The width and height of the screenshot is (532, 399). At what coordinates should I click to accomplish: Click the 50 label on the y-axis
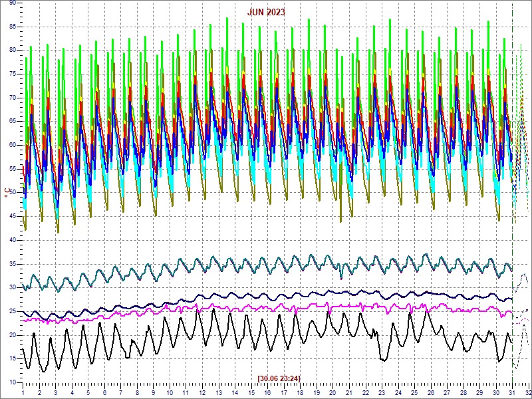13,193
